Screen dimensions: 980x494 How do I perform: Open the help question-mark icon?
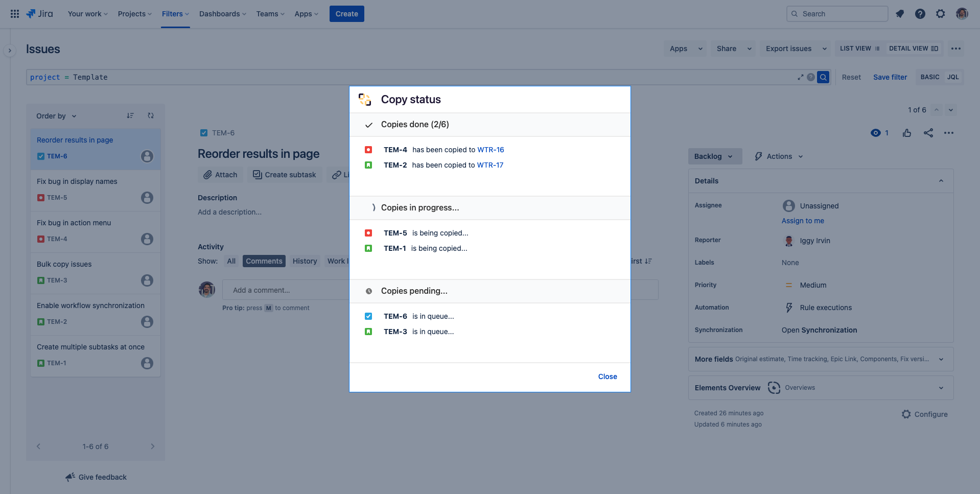(x=920, y=14)
